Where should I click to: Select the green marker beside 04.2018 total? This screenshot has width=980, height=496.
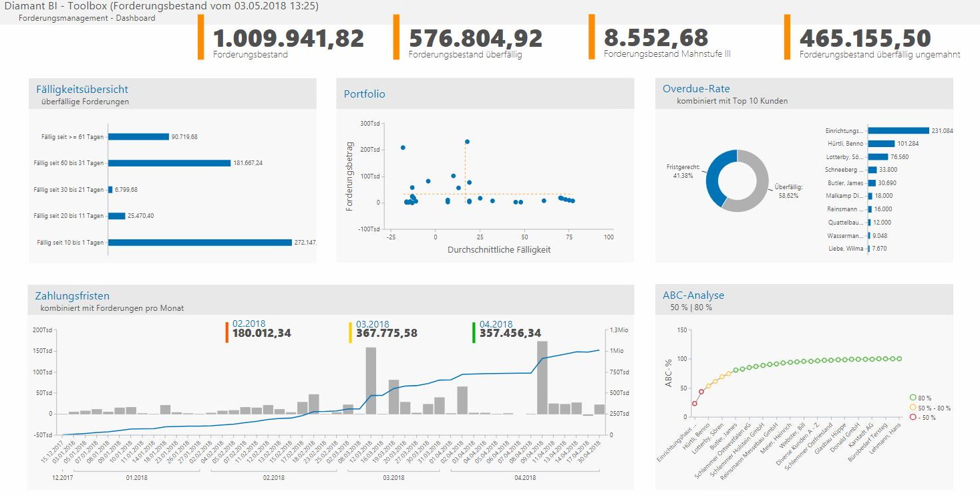click(x=474, y=332)
